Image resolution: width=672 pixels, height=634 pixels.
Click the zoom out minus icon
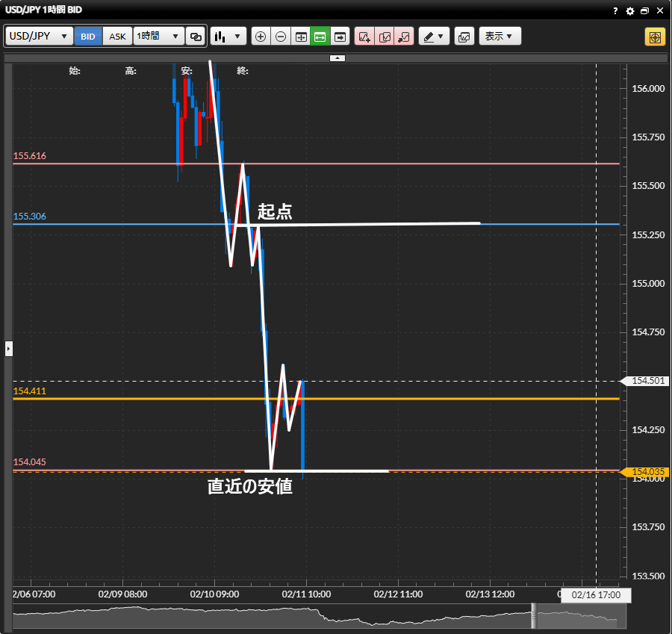(x=281, y=37)
